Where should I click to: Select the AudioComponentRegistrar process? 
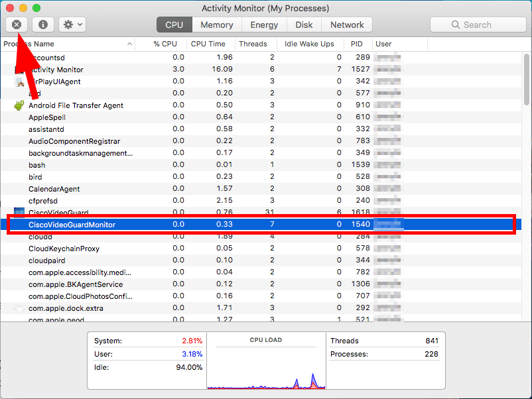pos(261,141)
